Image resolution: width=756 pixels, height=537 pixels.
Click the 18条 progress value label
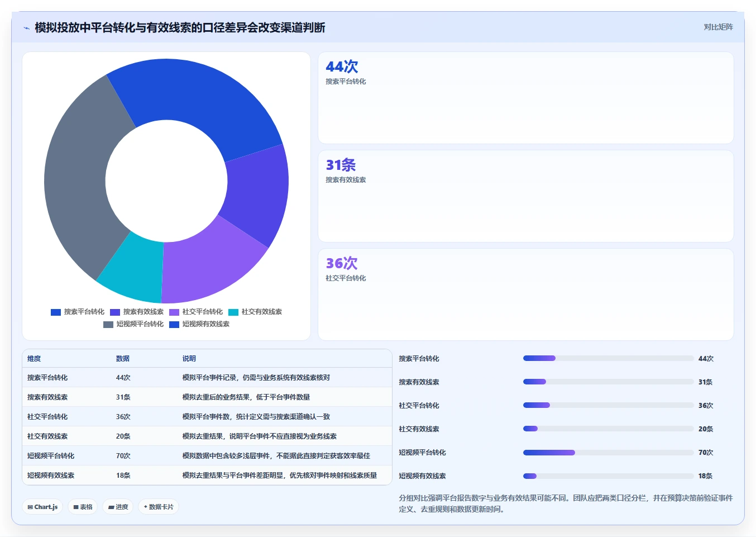[706, 476]
